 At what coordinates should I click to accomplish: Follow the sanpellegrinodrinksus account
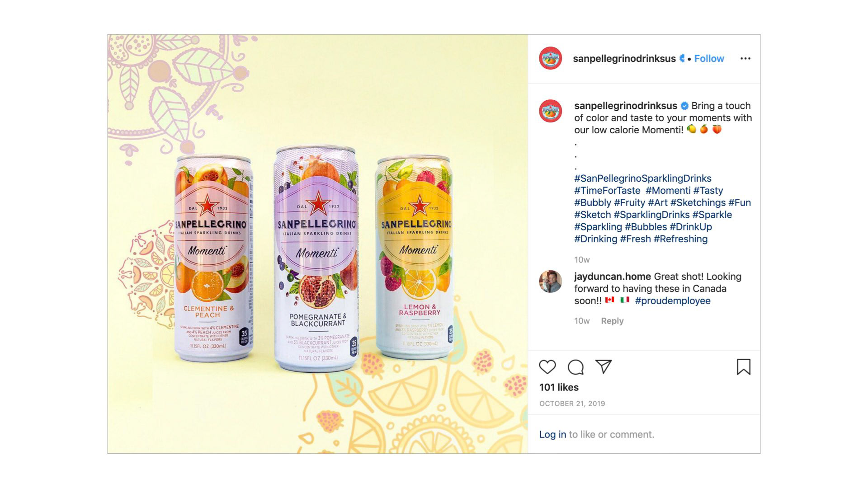click(709, 58)
